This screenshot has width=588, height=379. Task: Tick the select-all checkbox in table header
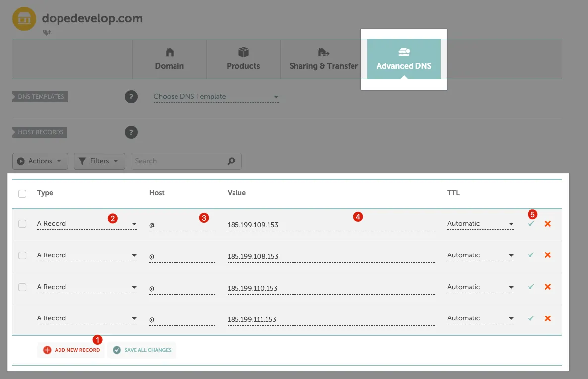22,193
